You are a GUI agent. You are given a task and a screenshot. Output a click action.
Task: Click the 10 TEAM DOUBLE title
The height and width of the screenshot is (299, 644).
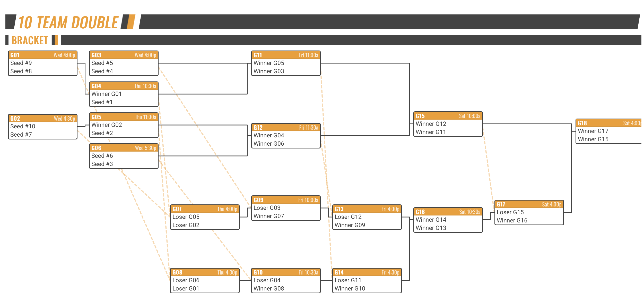point(68,22)
